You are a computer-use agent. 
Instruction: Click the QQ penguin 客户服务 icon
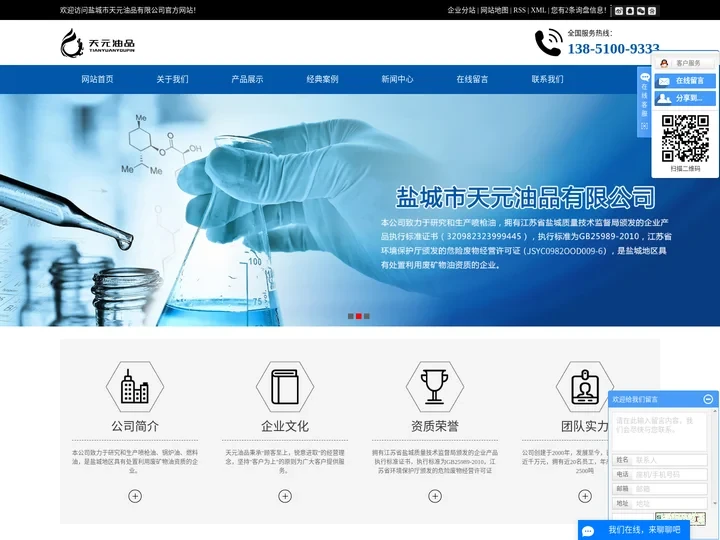[x=665, y=63]
